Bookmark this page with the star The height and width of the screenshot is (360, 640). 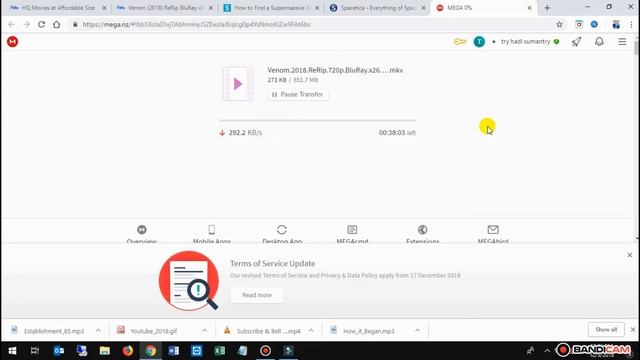(x=559, y=24)
